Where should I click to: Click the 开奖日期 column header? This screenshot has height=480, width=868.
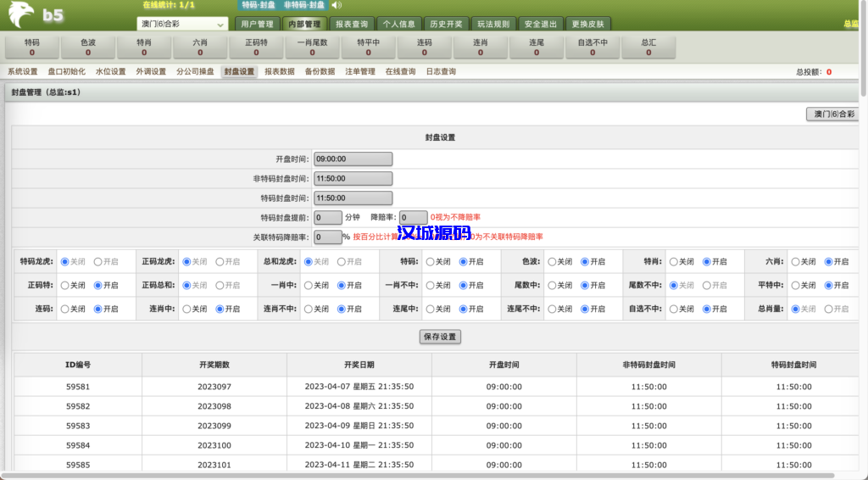(x=359, y=365)
